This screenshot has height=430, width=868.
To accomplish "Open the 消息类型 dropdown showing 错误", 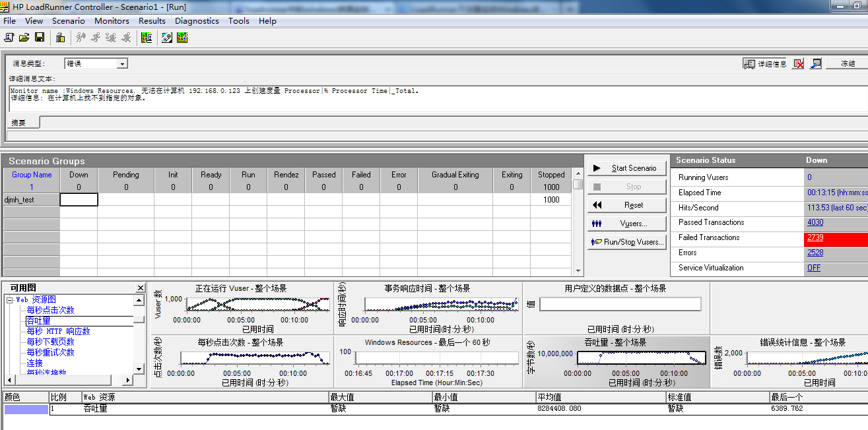I will point(123,64).
